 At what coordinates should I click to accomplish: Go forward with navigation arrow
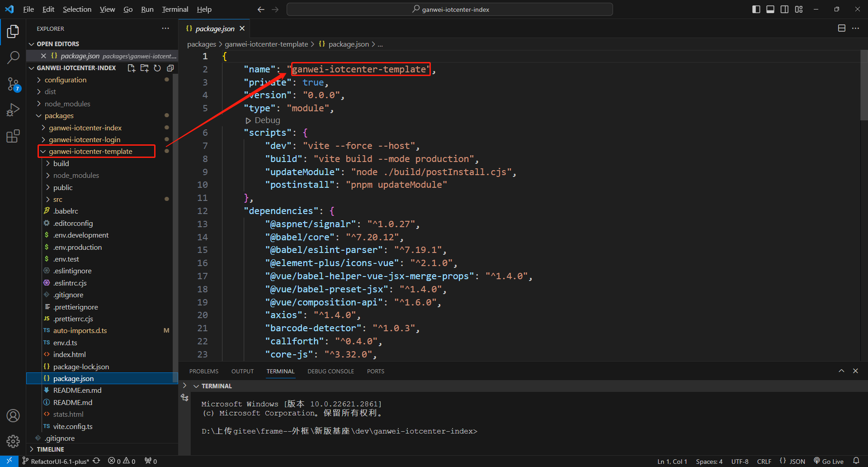275,9
